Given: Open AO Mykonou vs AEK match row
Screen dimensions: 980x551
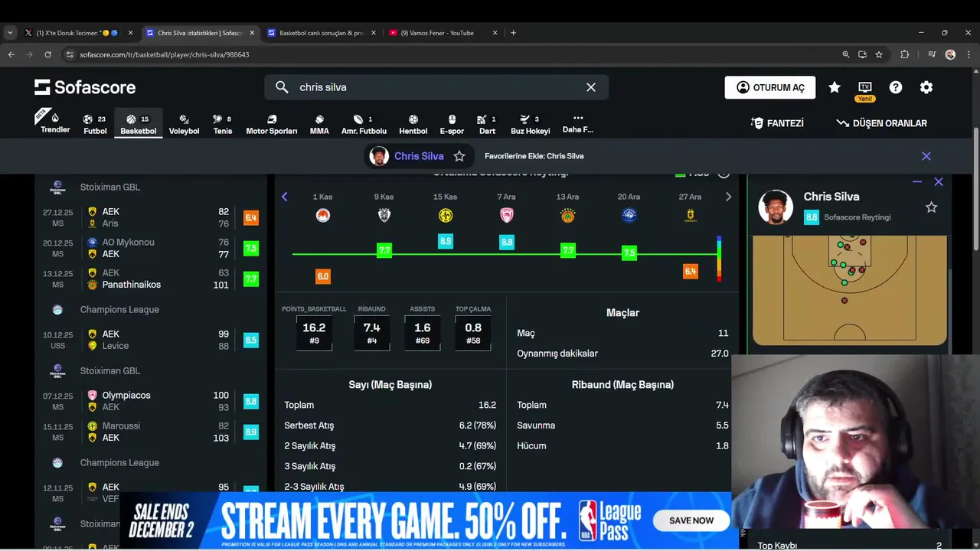Looking at the screenshot, I should (152, 248).
